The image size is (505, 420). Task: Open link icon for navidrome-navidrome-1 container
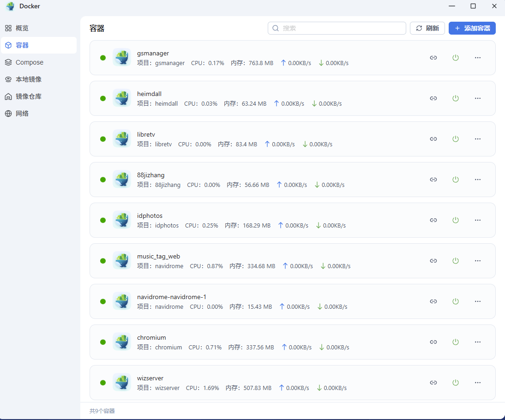433,301
